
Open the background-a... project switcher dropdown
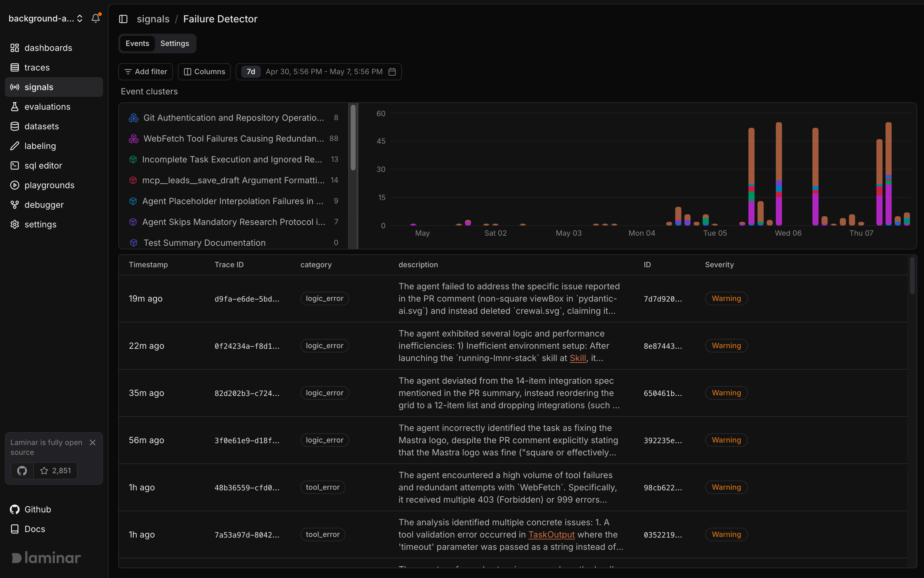[x=46, y=18]
